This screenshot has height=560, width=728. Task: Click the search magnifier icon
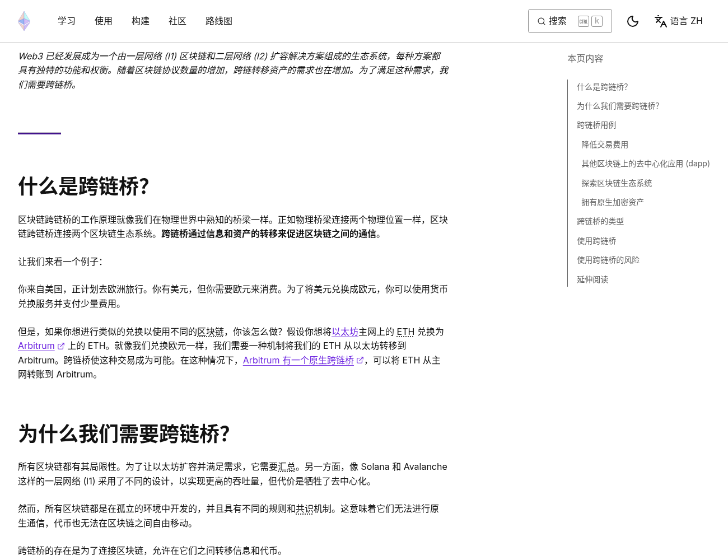pos(542,21)
